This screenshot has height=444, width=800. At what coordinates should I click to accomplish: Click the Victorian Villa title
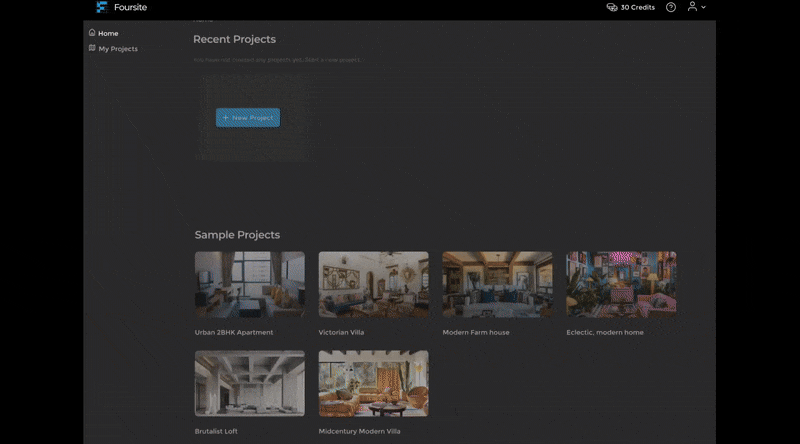click(341, 332)
